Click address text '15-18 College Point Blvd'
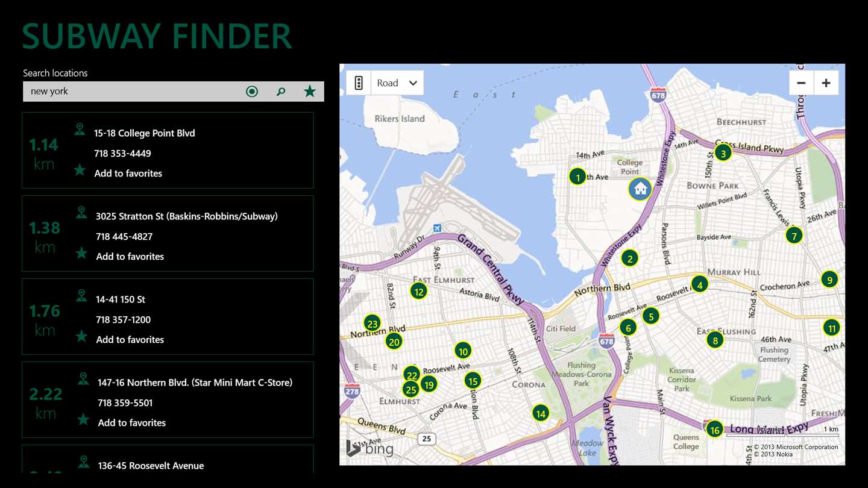The image size is (868, 488). click(145, 133)
